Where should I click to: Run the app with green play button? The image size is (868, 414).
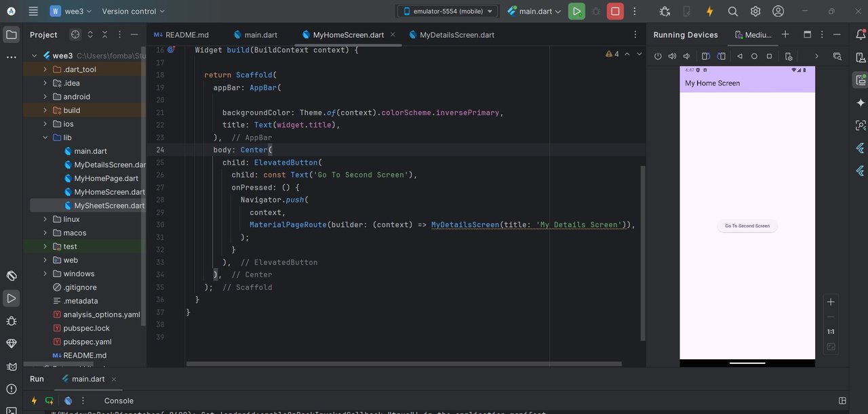pos(576,11)
